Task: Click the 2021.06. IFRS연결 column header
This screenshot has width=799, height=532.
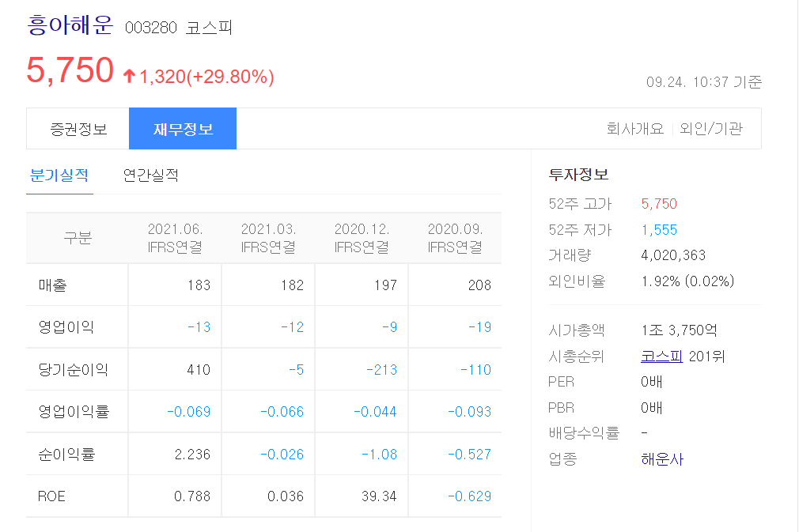Action: [175, 238]
